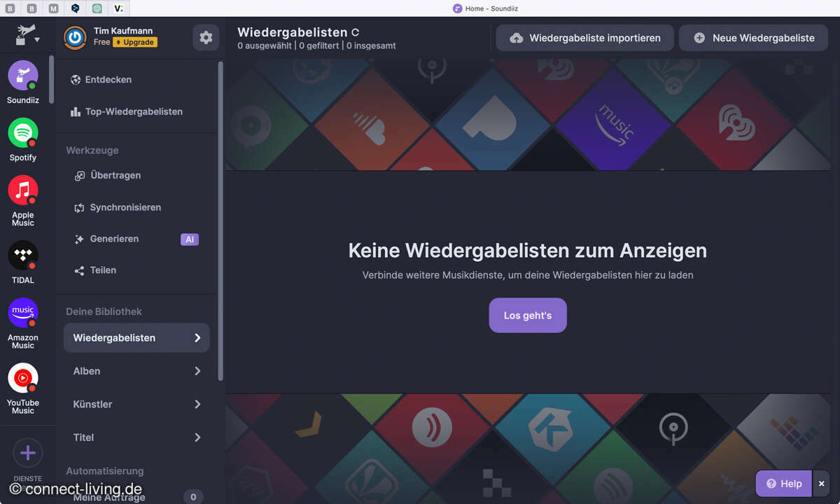The width and height of the screenshot is (840, 504).
Task: Switch to the Home - Soundiiz browser tab
Action: [x=486, y=8]
